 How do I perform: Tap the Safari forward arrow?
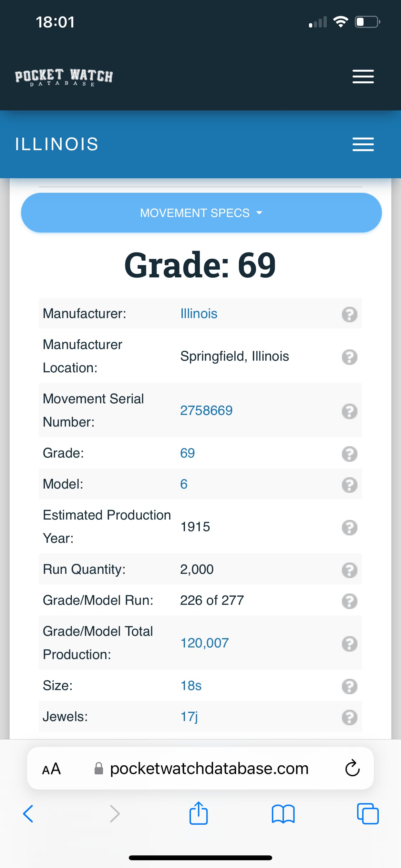pos(115,814)
